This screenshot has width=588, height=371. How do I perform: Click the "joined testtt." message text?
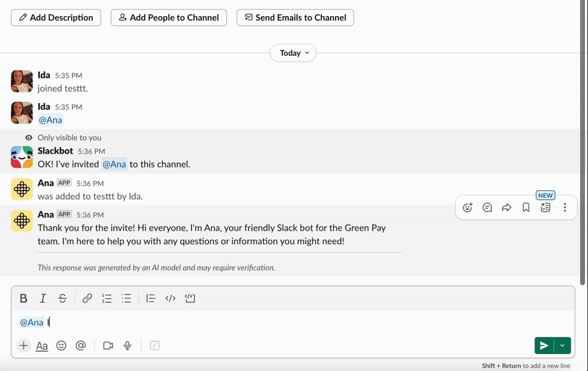(62, 88)
